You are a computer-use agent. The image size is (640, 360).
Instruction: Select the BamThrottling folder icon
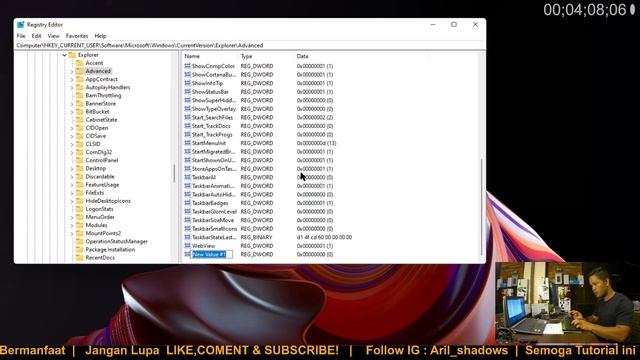click(x=80, y=96)
